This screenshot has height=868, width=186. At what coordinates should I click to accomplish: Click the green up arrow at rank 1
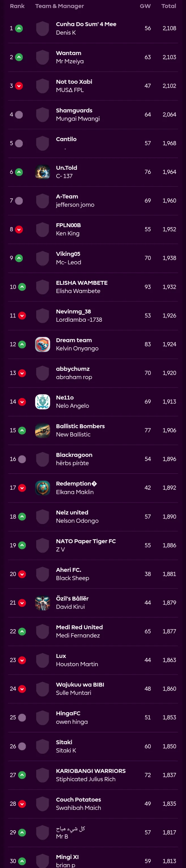tap(19, 29)
